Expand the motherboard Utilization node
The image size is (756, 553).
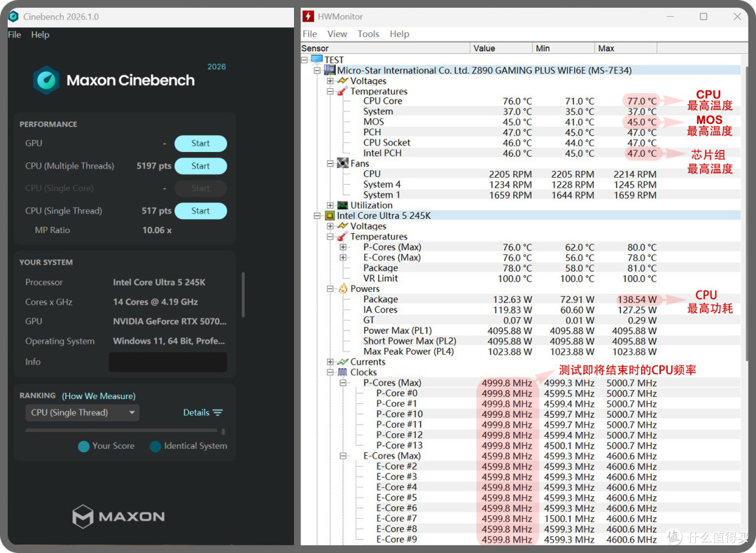coord(330,205)
